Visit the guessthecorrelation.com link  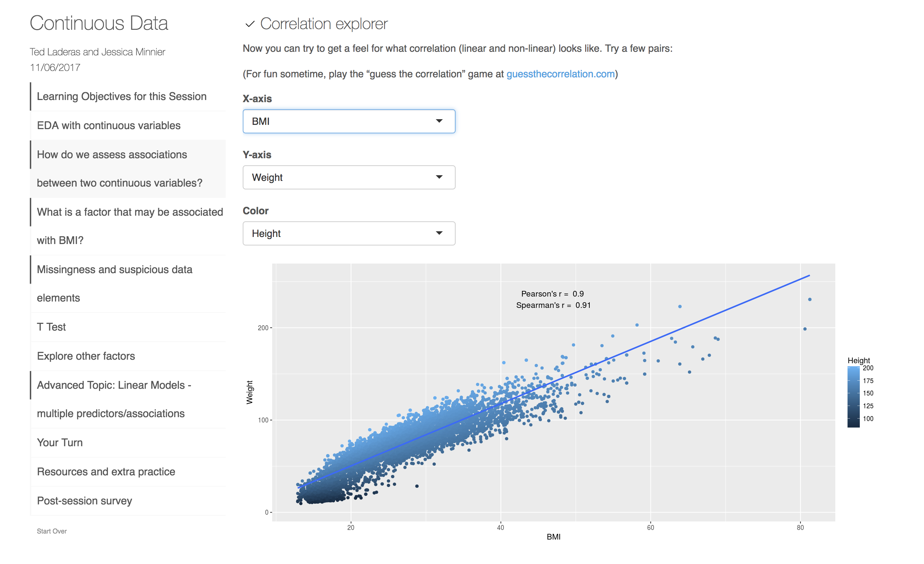tap(561, 74)
